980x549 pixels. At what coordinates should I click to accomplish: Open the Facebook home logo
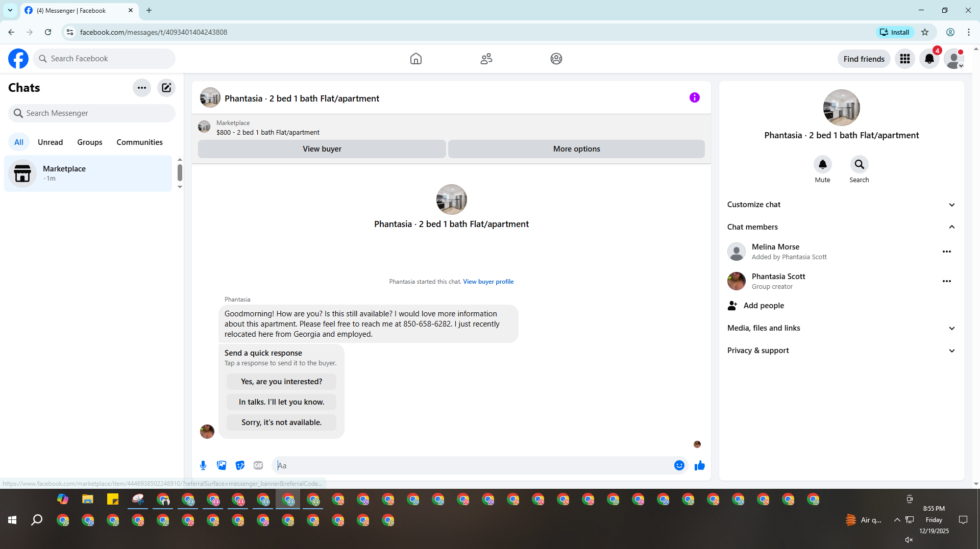pos(18,59)
